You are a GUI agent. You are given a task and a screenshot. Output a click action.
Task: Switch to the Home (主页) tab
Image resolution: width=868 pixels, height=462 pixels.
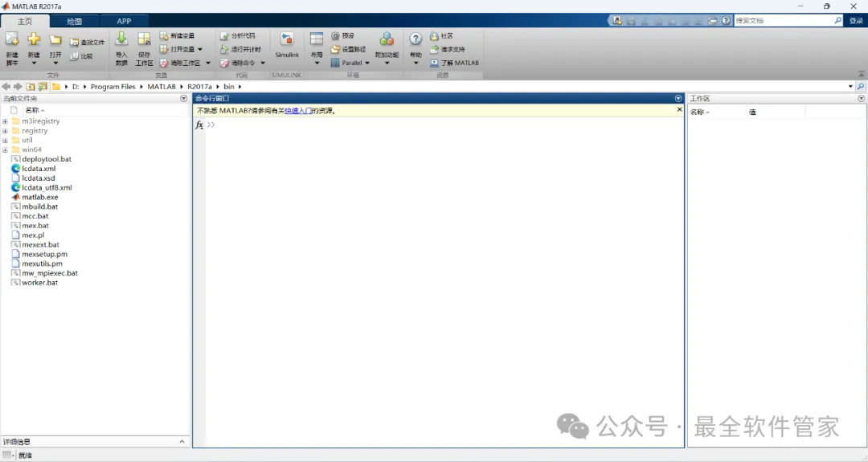(25, 21)
